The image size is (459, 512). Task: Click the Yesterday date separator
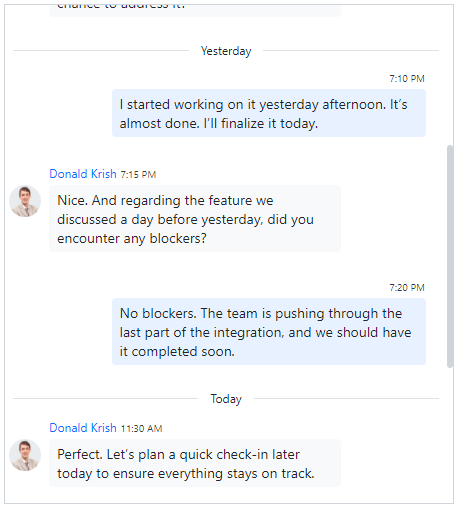pos(226,51)
